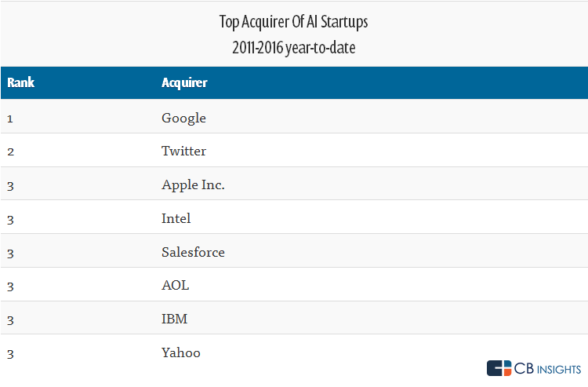Select the Intel acquirer entry
The width and height of the screenshot is (588, 387).
[x=176, y=218]
